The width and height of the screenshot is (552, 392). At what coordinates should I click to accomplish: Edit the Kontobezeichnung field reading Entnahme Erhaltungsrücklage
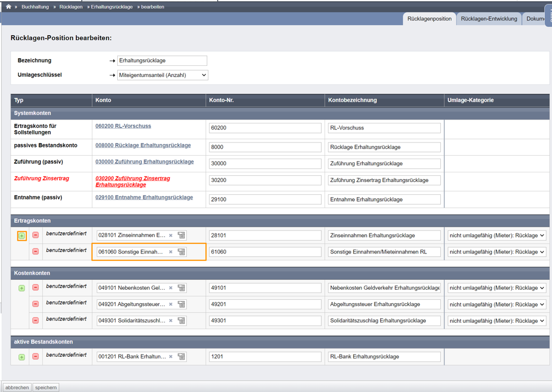pyautogui.click(x=385, y=199)
